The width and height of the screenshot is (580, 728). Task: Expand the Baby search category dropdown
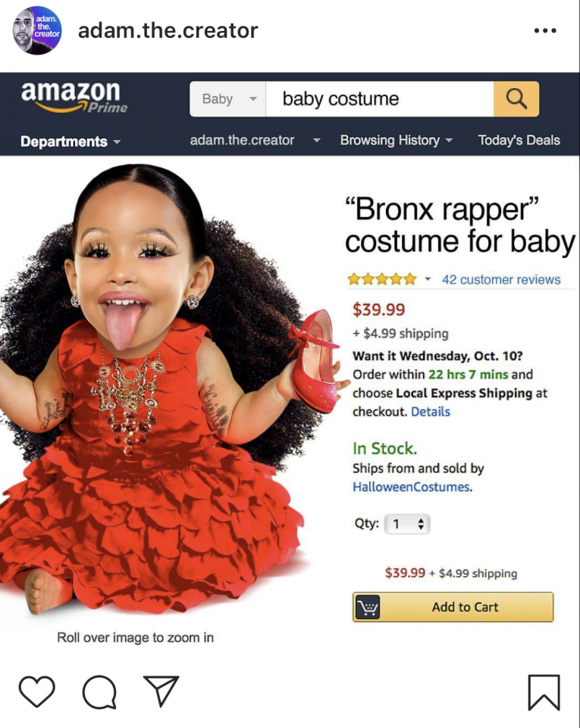tap(227, 99)
